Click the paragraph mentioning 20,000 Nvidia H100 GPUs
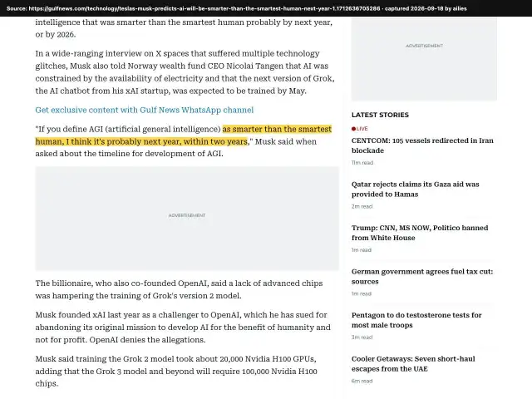532x399 pixels. click(176, 372)
